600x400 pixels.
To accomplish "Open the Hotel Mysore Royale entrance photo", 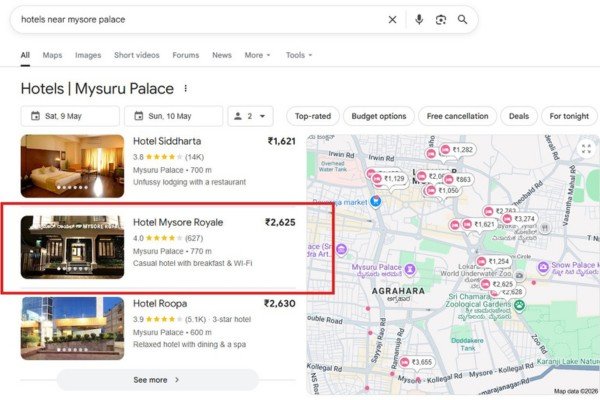I will [72, 247].
